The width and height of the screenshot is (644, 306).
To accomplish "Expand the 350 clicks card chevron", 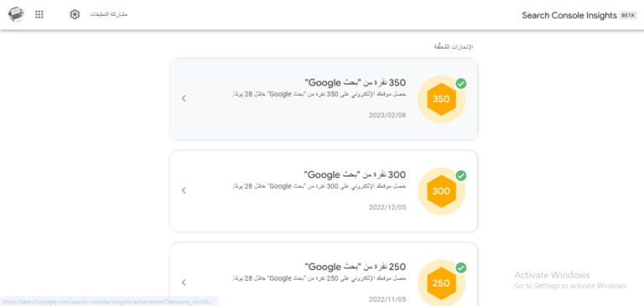I will [184, 99].
